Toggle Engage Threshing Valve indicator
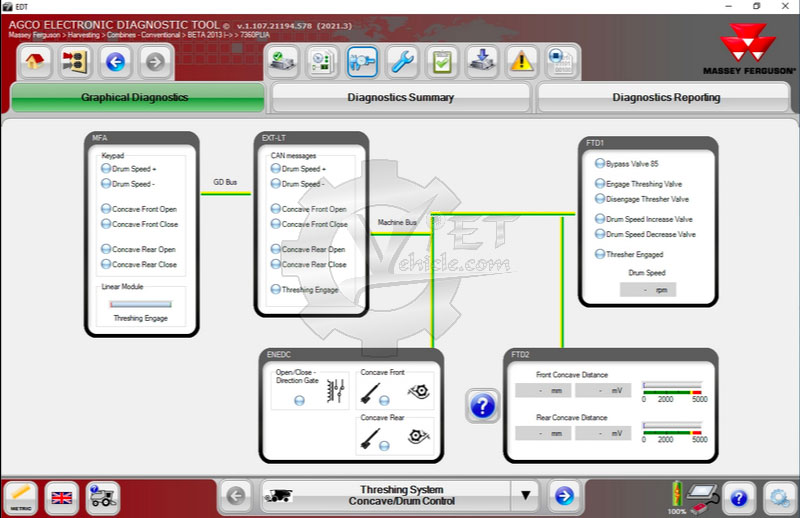Image resolution: width=800 pixels, height=518 pixels. point(599,184)
